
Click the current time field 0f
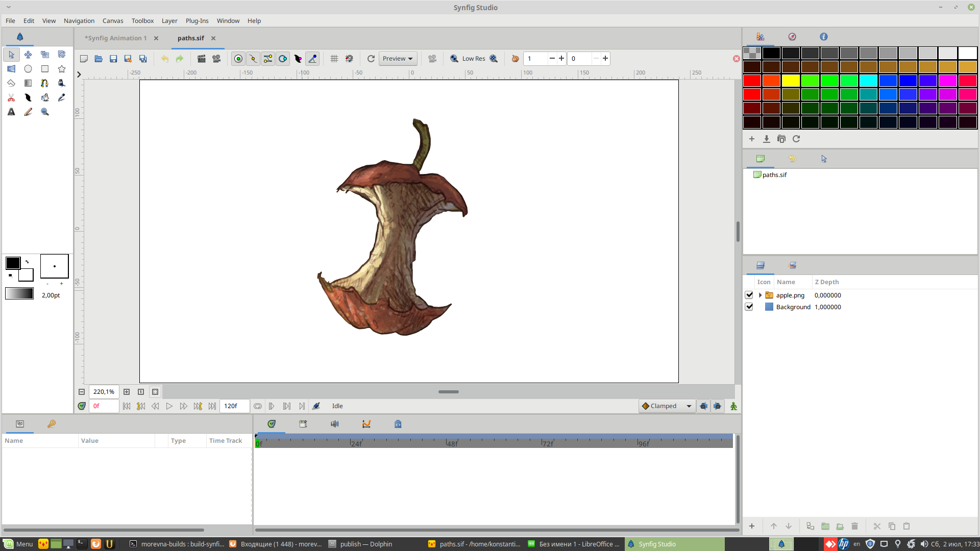[104, 406]
